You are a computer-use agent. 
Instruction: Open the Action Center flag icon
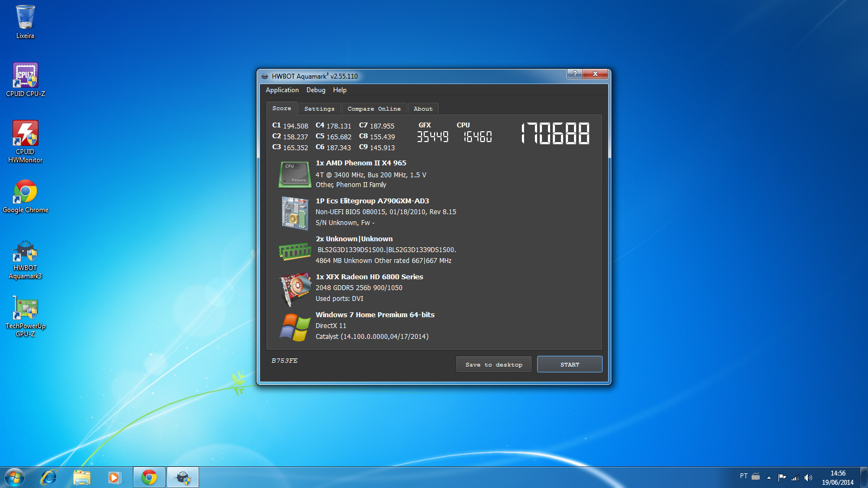(x=782, y=478)
